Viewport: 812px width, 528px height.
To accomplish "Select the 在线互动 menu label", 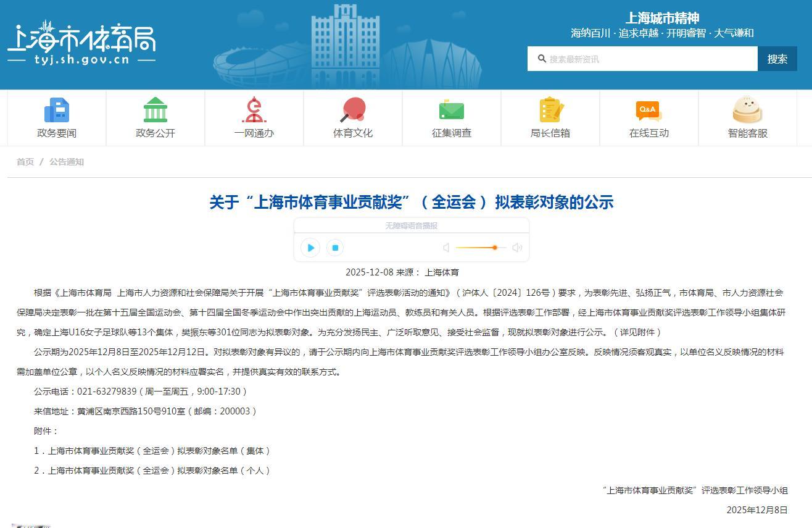I will point(649,133).
